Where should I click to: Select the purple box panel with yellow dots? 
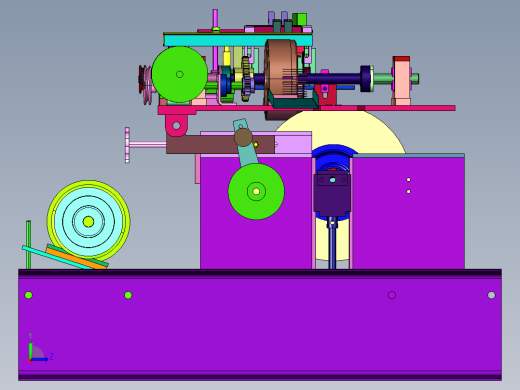tap(408, 213)
